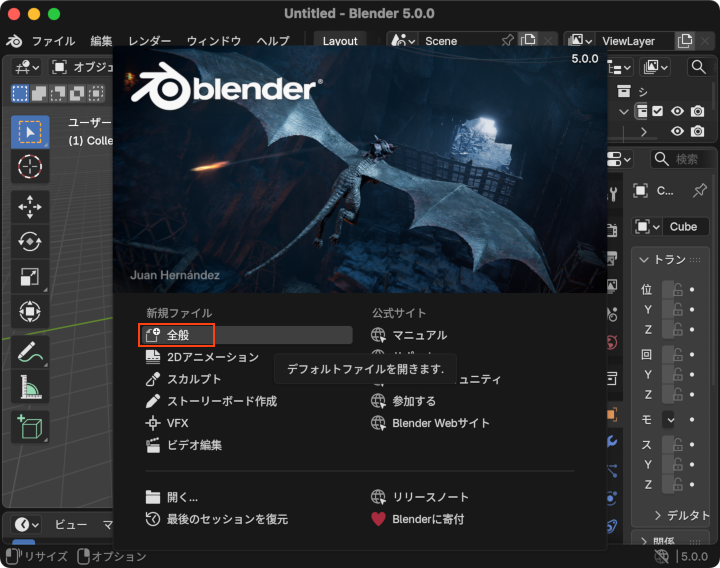Select the Move tool
Image resolution: width=720 pixels, height=568 pixels.
pyautogui.click(x=30, y=207)
